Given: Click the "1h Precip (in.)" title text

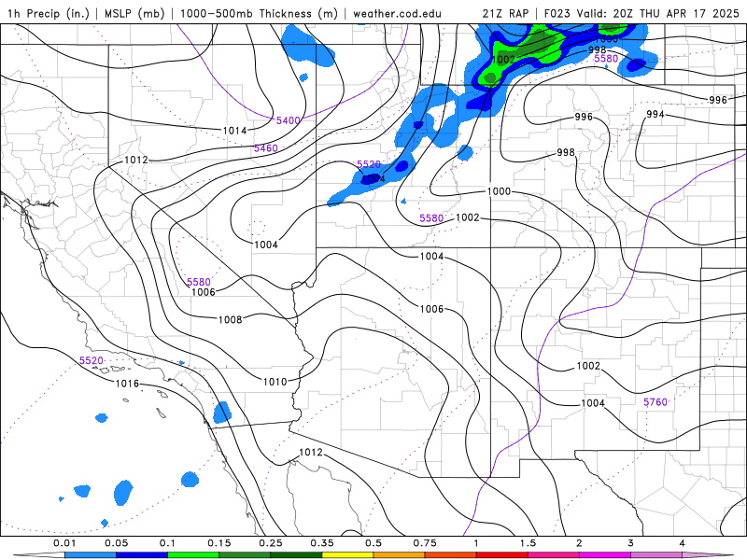Looking at the screenshot, I should 49,13.
